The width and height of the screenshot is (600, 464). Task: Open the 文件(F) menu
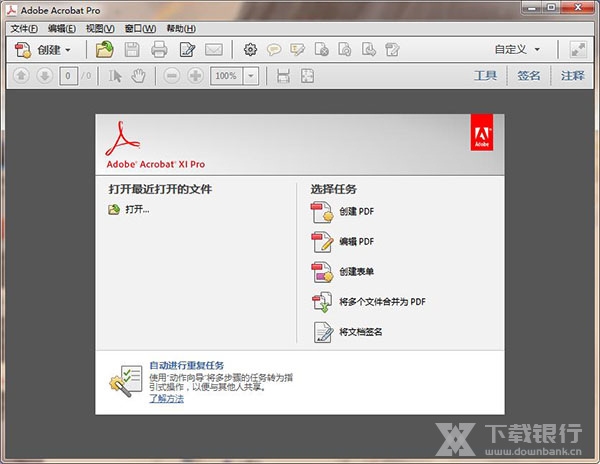(24, 29)
